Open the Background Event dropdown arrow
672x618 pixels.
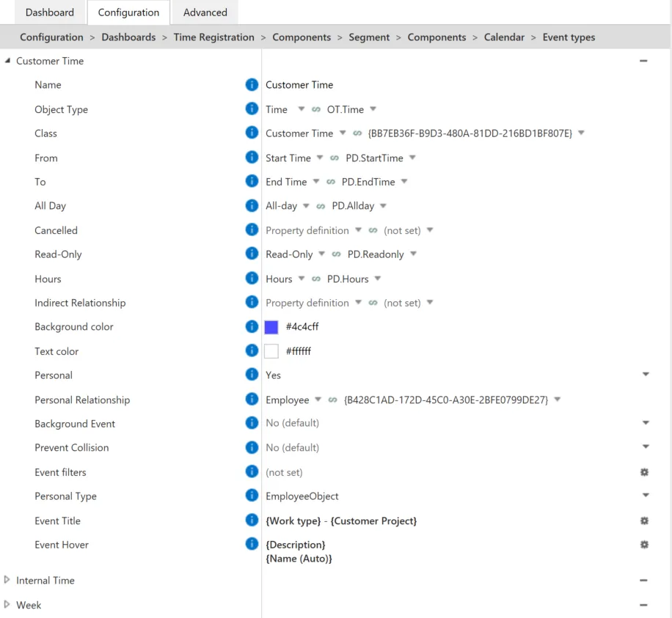click(x=646, y=423)
